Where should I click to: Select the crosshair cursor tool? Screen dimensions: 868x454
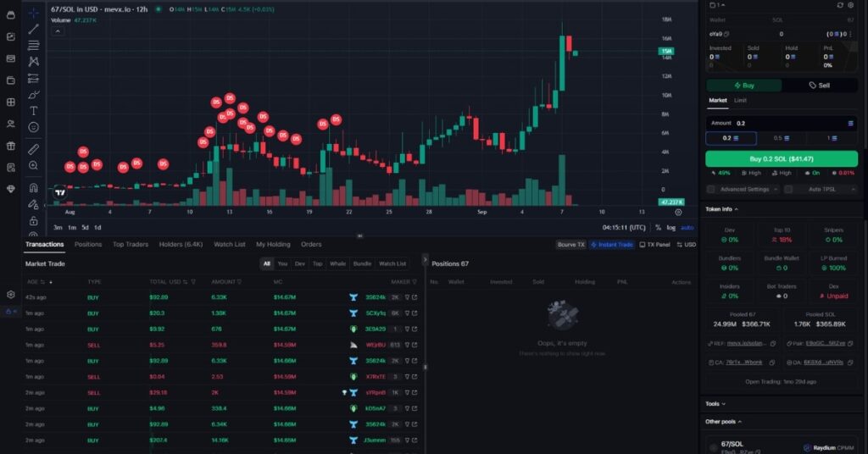point(34,13)
